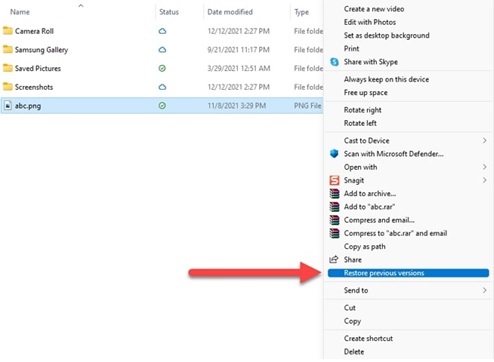Viewport: 494px width, 362px height.
Task: Click the Camera Roll folder icon
Action: (x=8, y=31)
